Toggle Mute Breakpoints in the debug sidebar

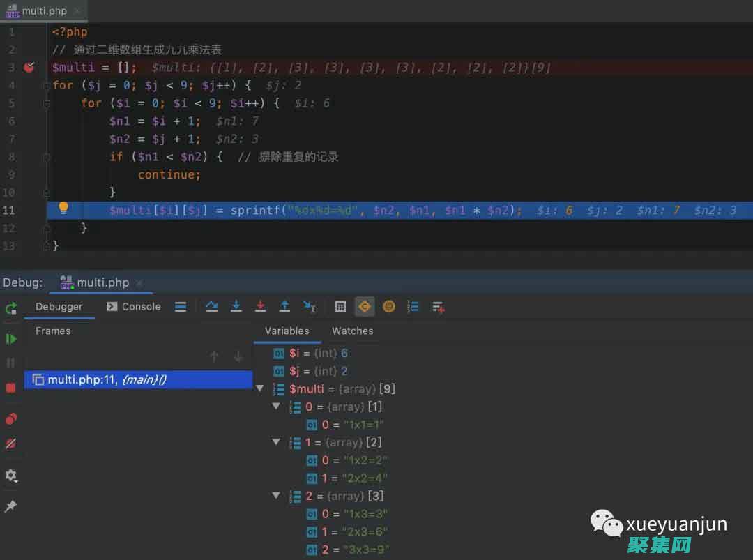(11, 444)
